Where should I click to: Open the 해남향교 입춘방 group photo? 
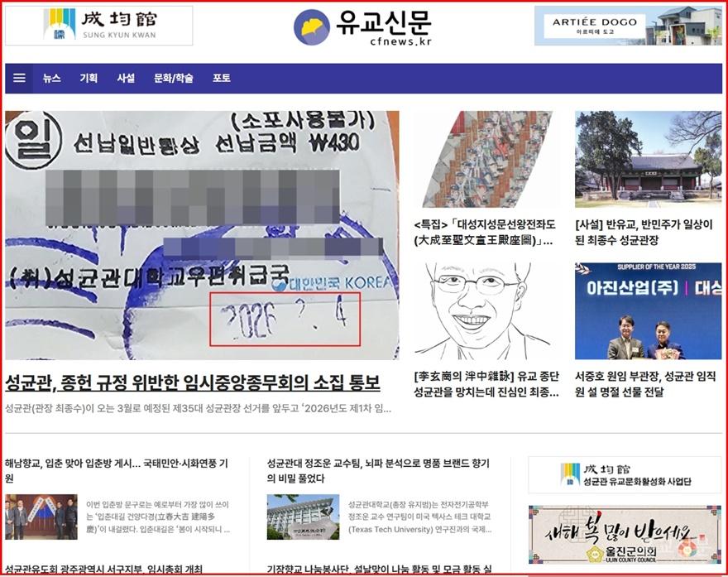point(41,517)
